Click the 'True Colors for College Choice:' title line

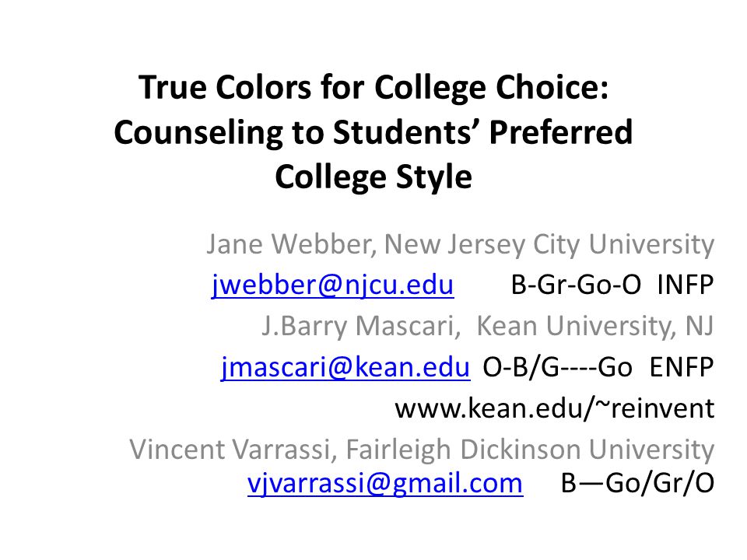pyautogui.click(x=373, y=88)
